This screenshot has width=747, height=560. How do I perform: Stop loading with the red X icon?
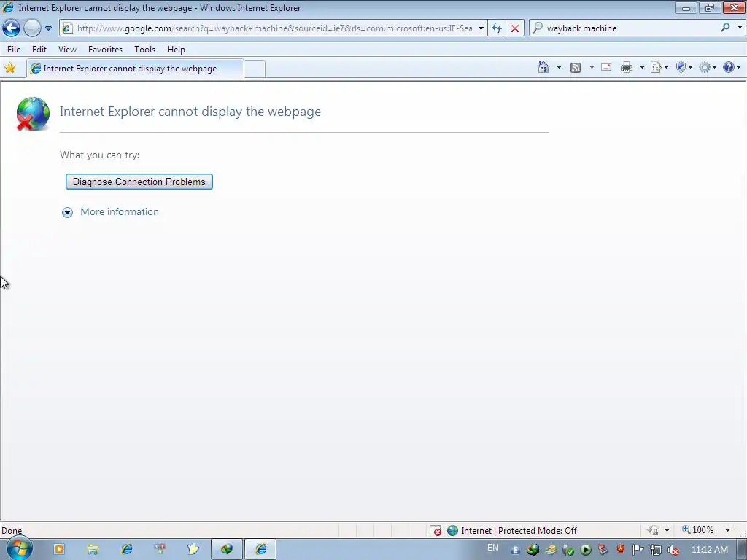(515, 28)
